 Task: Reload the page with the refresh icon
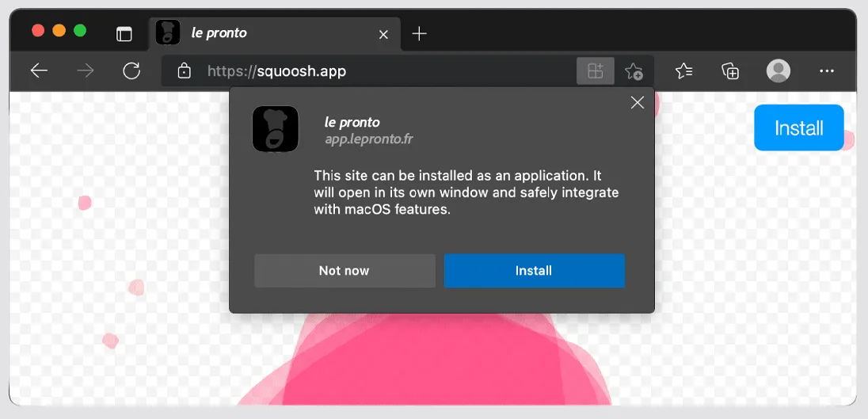coord(131,70)
